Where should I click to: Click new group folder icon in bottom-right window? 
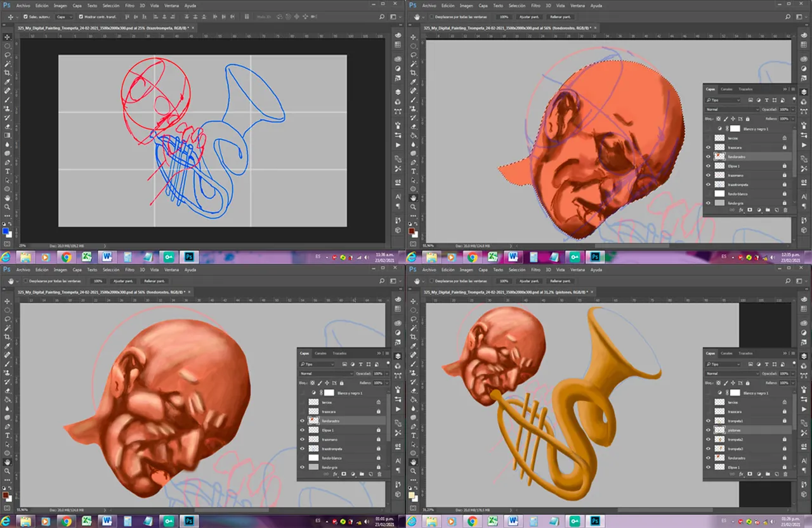point(767,474)
